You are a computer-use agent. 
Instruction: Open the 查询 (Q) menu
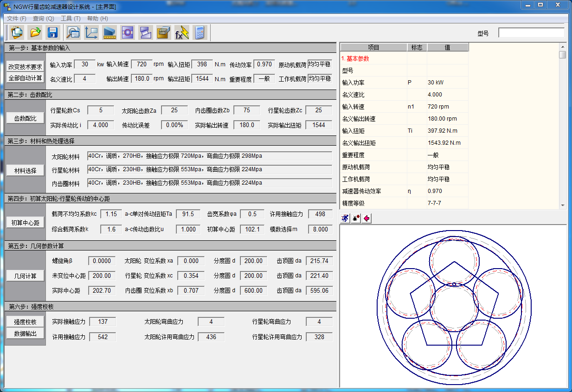44,19
